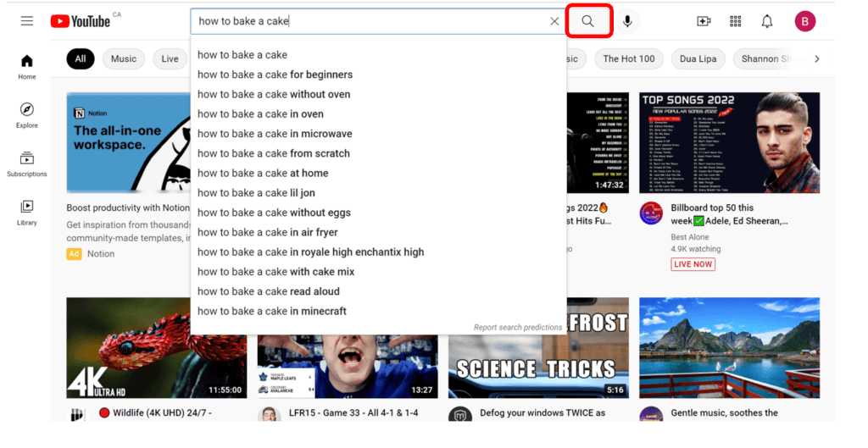Click the Notion advertiser name
868x448 pixels.
[x=101, y=254]
